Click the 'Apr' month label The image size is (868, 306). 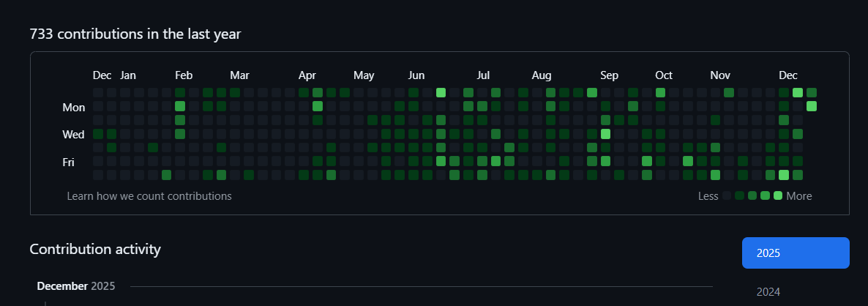tap(307, 75)
